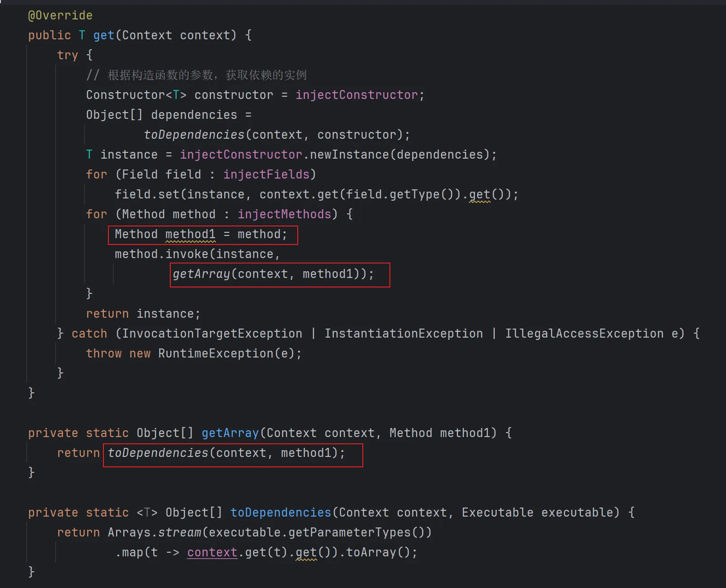
Task: Click the @Override annotation
Action: (60, 15)
